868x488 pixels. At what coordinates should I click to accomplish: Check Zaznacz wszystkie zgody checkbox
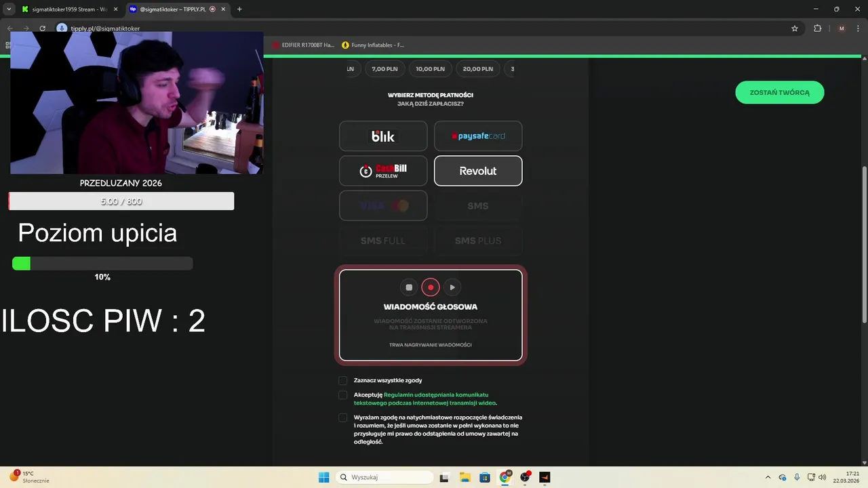tap(343, 381)
